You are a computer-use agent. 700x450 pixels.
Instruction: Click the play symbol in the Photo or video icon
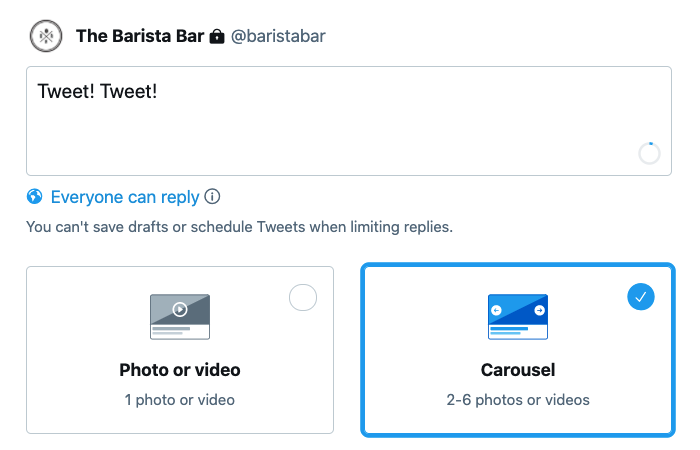[180, 309]
